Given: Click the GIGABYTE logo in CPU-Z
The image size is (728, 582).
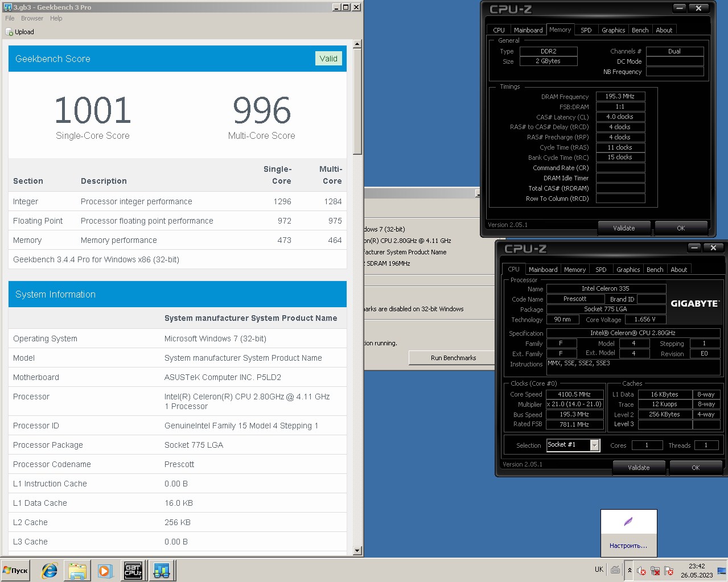Looking at the screenshot, I should 694,304.
